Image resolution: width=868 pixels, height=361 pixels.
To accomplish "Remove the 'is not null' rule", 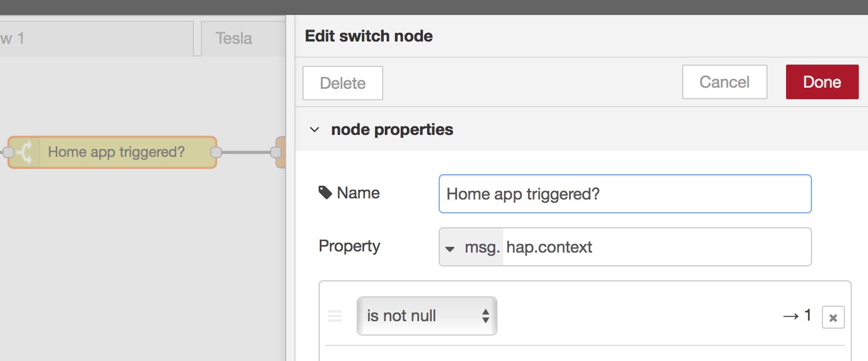I will click(x=833, y=317).
